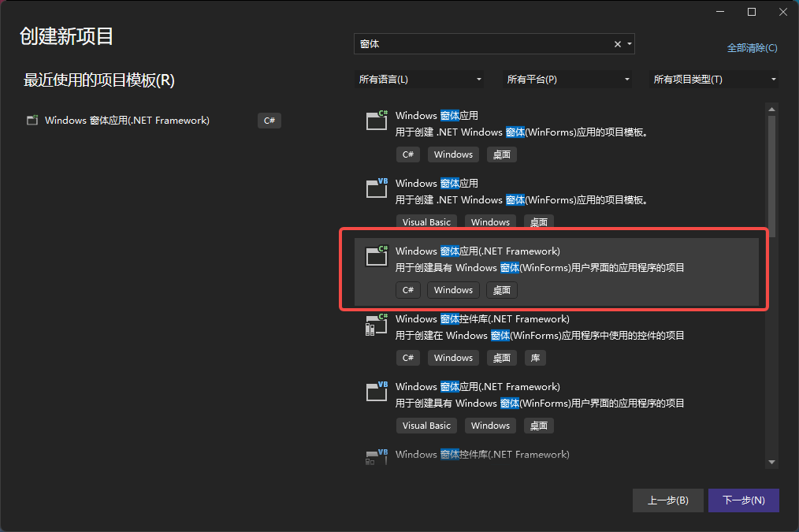Screen dimensions: 799x532
Task: Click the scroll up arrow of template list
Action: click(772, 109)
